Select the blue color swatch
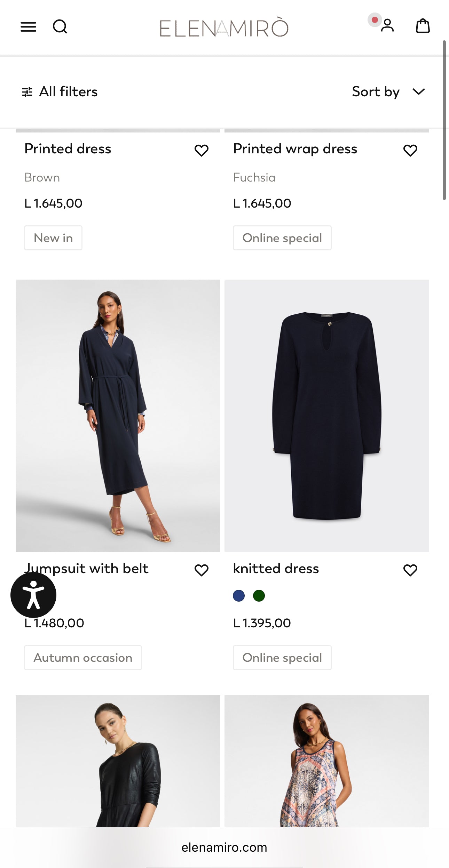 239,596
